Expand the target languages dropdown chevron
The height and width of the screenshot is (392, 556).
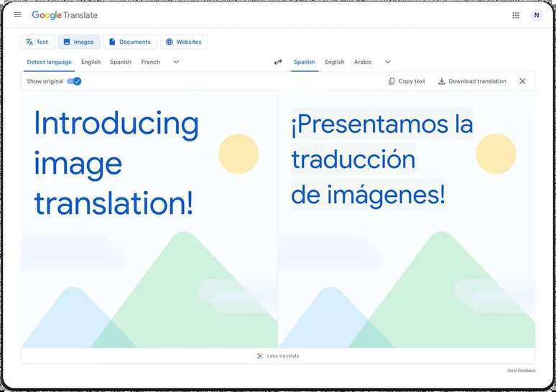(388, 62)
